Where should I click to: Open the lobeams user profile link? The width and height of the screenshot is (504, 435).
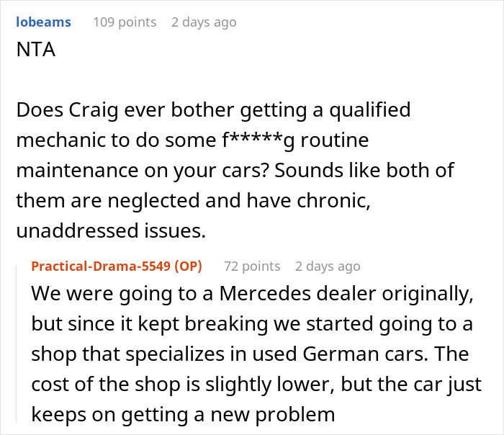click(x=43, y=22)
